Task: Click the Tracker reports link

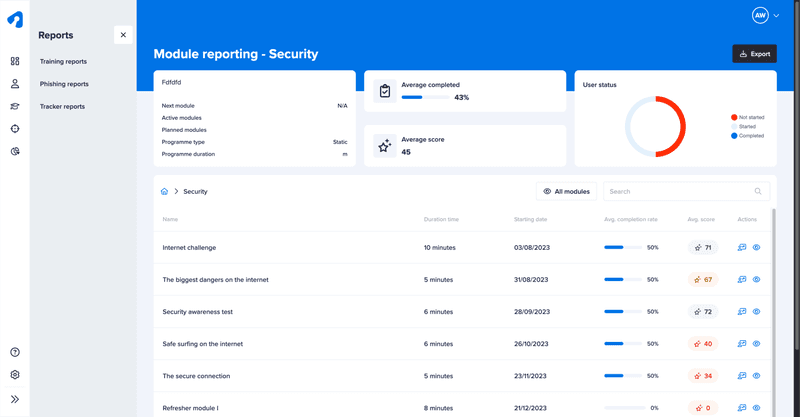Action: pyautogui.click(x=62, y=106)
